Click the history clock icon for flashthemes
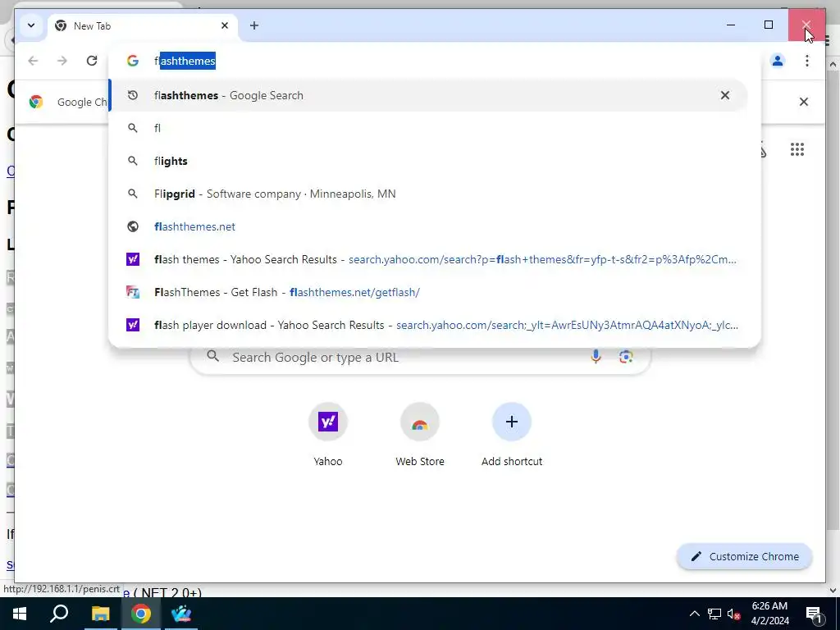Viewport: 840px width, 630px height. click(x=133, y=95)
